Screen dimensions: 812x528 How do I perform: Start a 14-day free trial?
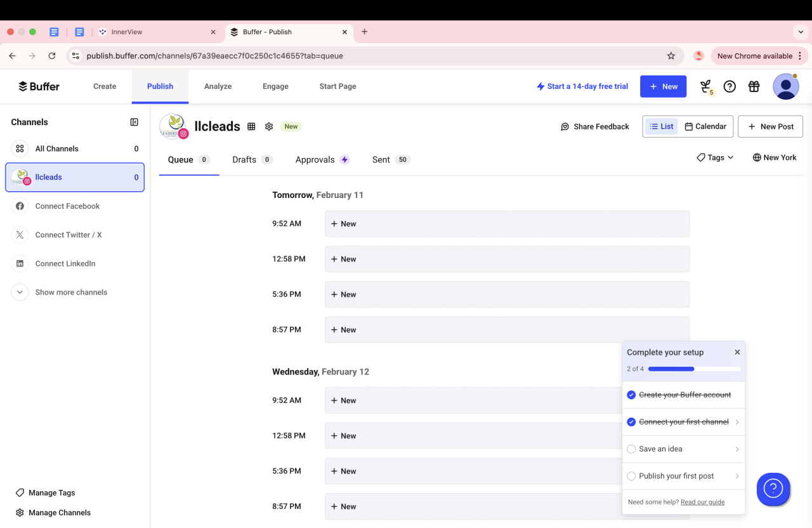pyautogui.click(x=582, y=86)
